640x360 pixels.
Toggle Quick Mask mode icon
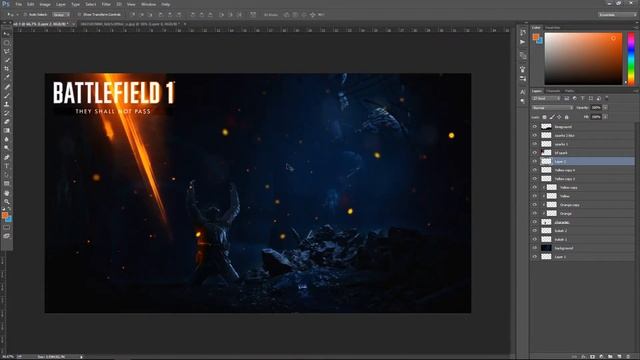[x=7, y=228]
